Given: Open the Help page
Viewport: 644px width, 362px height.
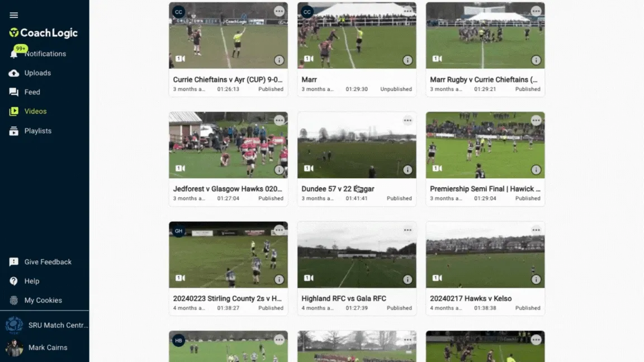Looking at the screenshot, I should 32,281.
